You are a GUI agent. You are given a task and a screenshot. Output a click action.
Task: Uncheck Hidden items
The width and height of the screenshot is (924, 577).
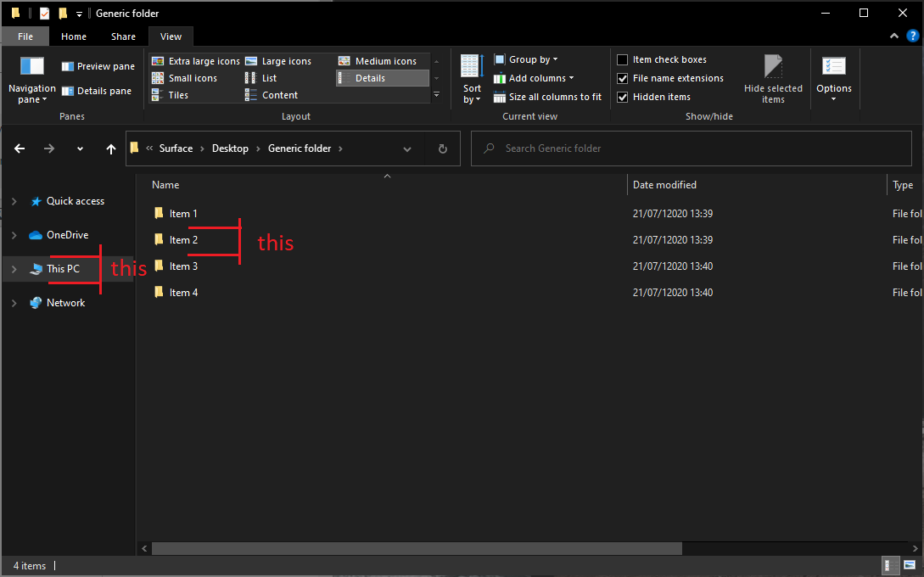pyautogui.click(x=622, y=98)
